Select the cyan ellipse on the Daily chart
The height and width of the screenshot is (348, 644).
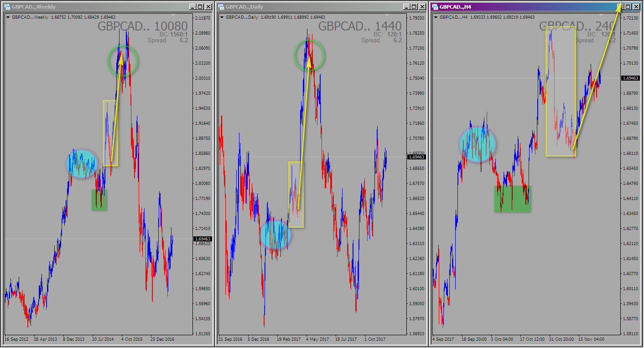click(275, 235)
